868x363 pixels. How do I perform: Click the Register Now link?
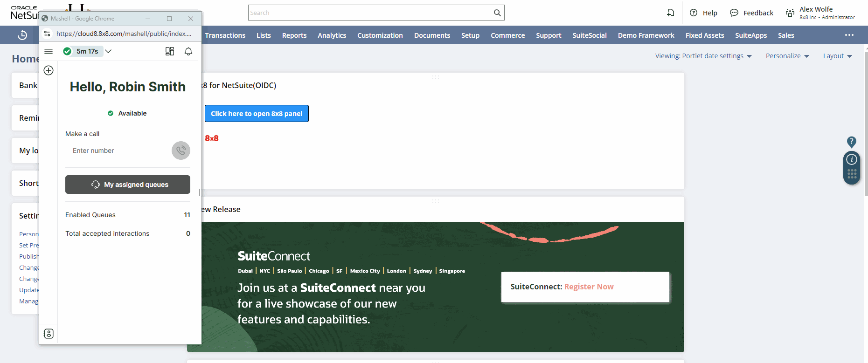589,287
